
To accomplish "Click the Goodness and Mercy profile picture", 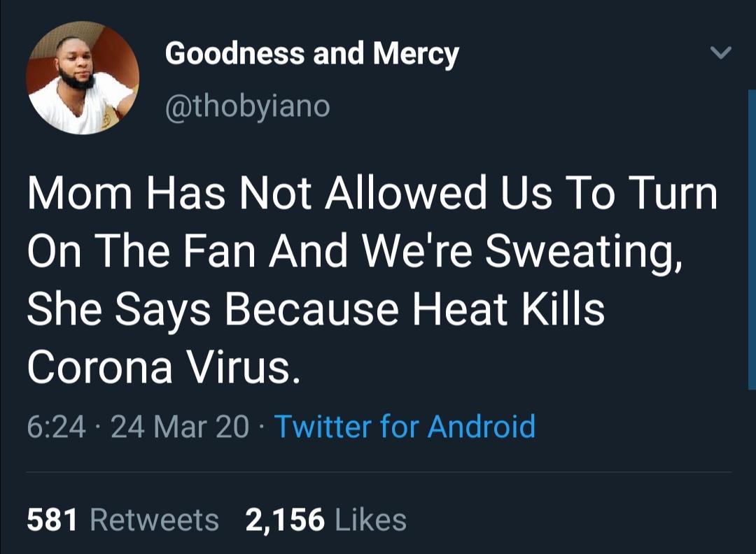I will click(x=83, y=78).
